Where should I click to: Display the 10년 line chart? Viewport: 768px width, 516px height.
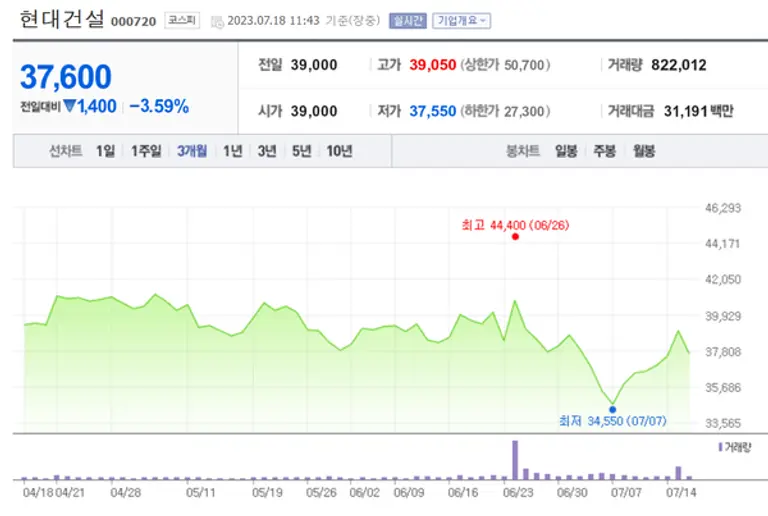tap(339, 151)
